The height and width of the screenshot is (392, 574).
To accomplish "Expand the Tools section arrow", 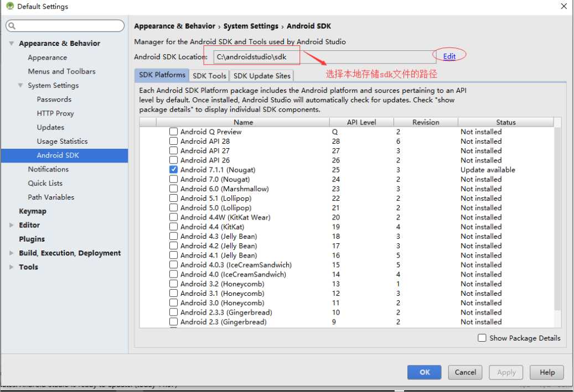I will pyautogui.click(x=12, y=267).
